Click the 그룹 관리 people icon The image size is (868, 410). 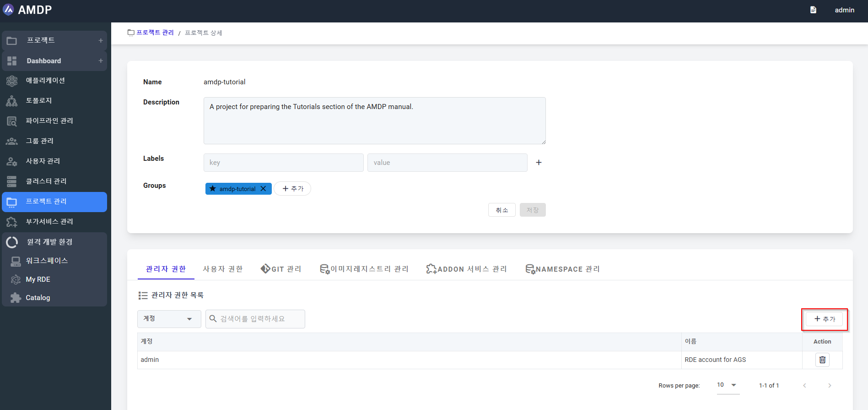12,141
